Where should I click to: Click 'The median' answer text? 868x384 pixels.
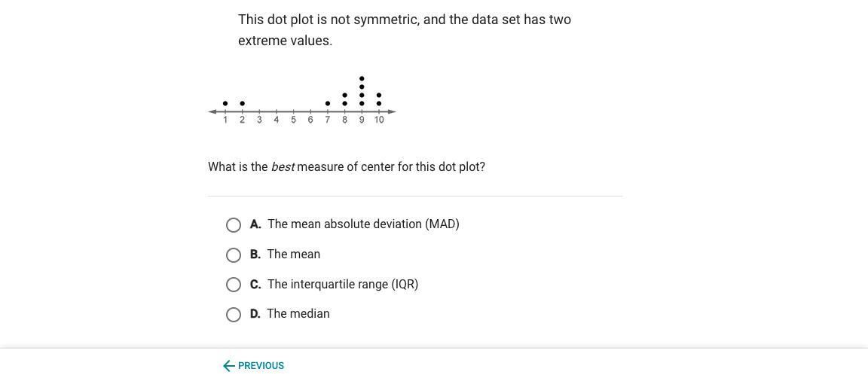pyautogui.click(x=298, y=314)
